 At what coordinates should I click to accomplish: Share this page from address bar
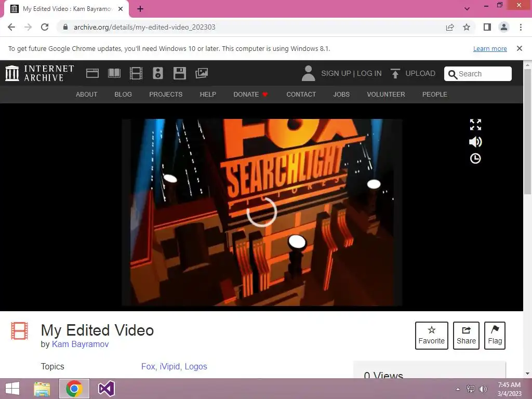pyautogui.click(x=450, y=27)
